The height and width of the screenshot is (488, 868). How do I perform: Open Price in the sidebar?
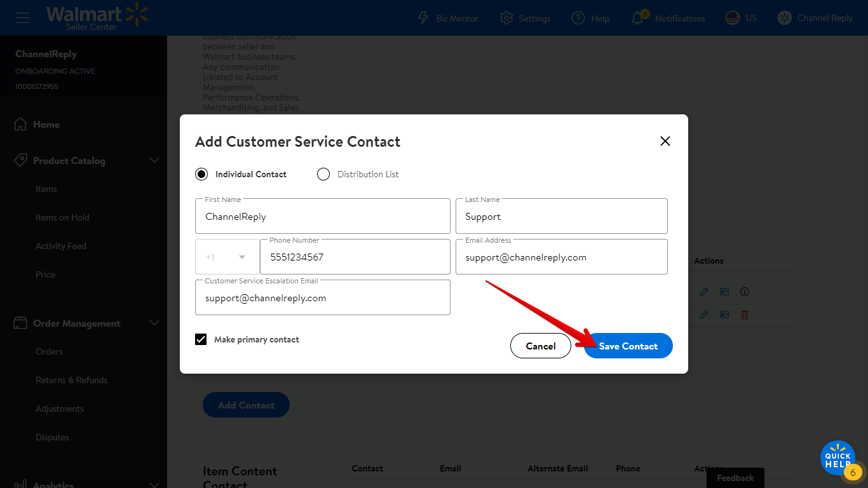(x=46, y=274)
